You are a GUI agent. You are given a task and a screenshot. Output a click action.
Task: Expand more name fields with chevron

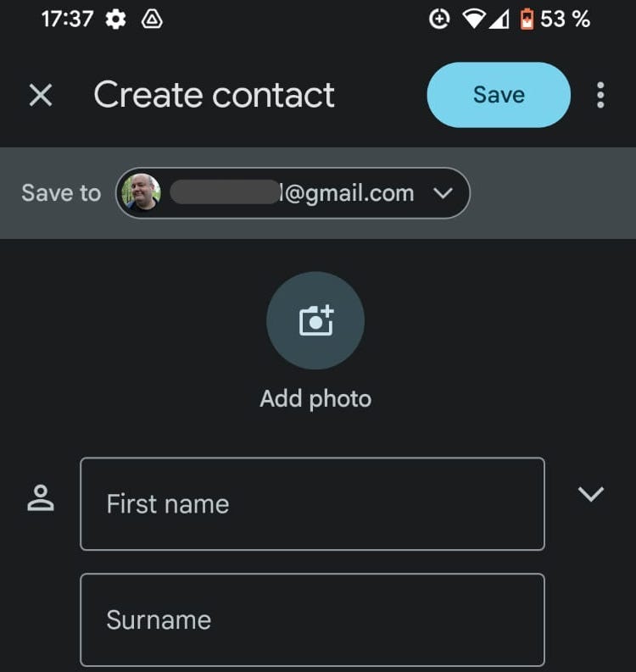pyautogui.click(x=590, y=494)
